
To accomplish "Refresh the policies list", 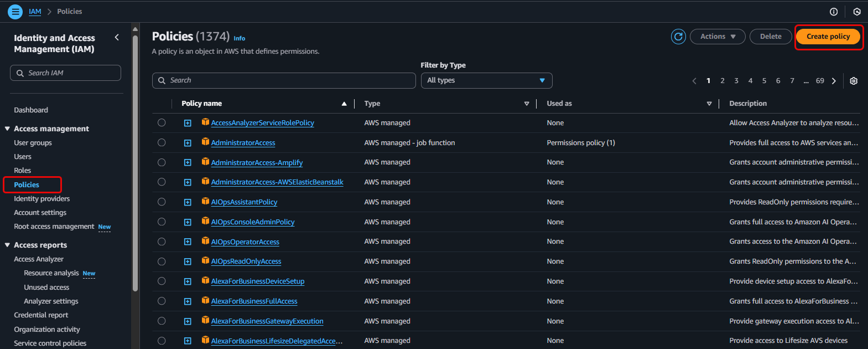I will tap(678, 37).
